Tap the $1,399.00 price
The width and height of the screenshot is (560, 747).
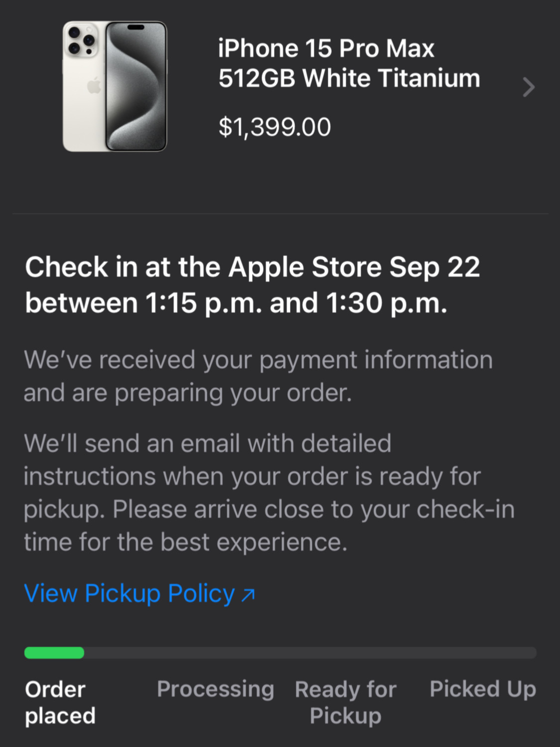(275, 127)
